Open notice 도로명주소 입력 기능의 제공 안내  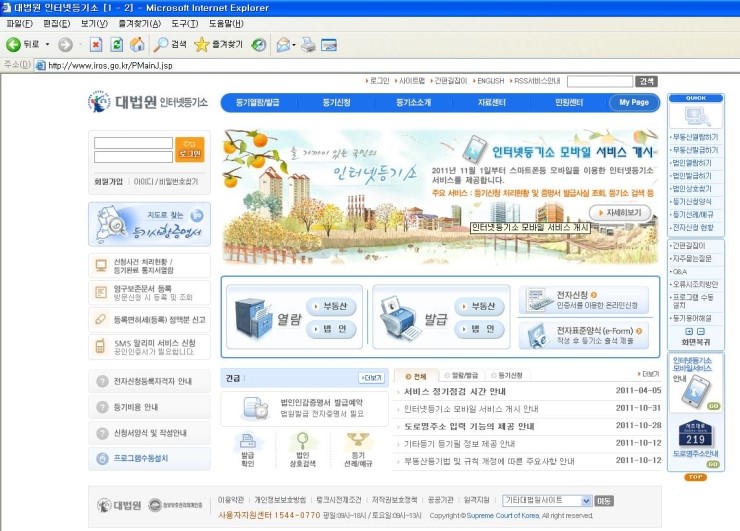coord(469,427)
